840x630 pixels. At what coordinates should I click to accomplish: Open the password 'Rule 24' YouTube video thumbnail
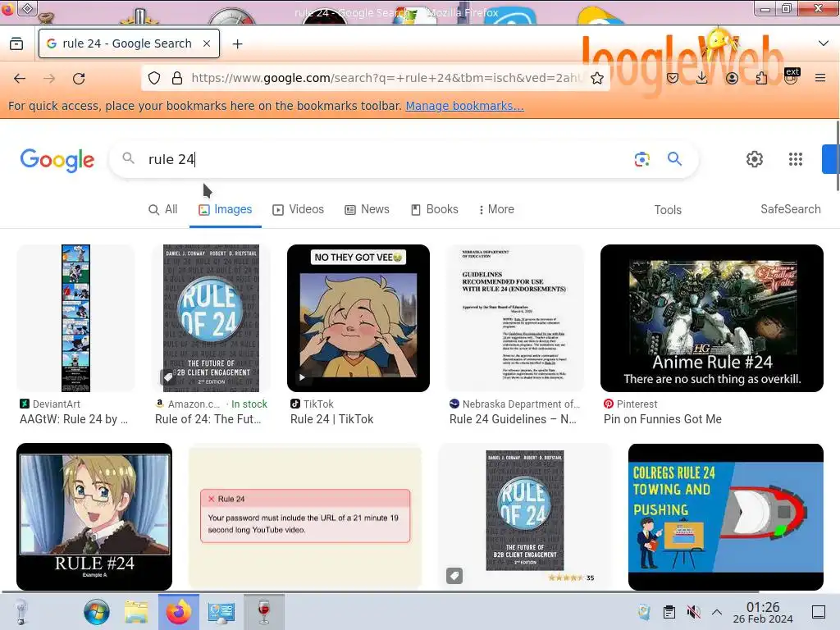coord(305,517)
